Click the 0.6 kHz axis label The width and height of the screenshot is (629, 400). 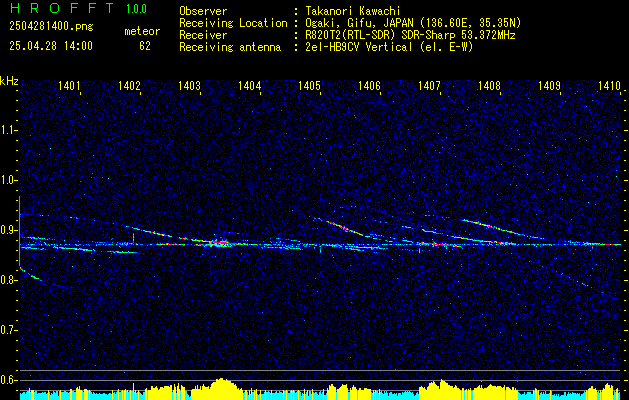tap(8, 380)
